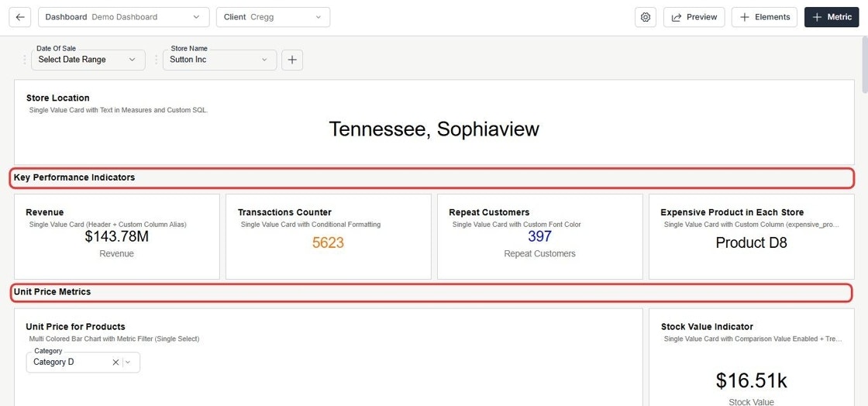Open the Dashboard Demo Dashboard dropdown
Screen dimensions: 868x406
pyautogui.click(x=124, y=17)
